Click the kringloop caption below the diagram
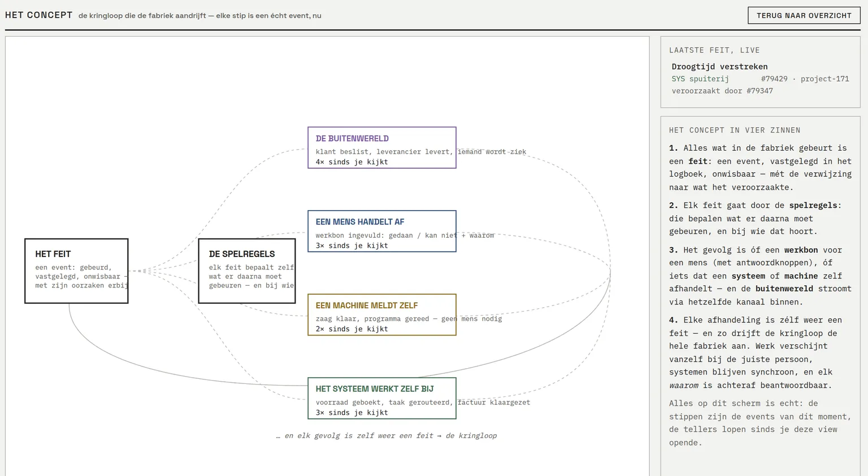868x476 pixels. 387,436
